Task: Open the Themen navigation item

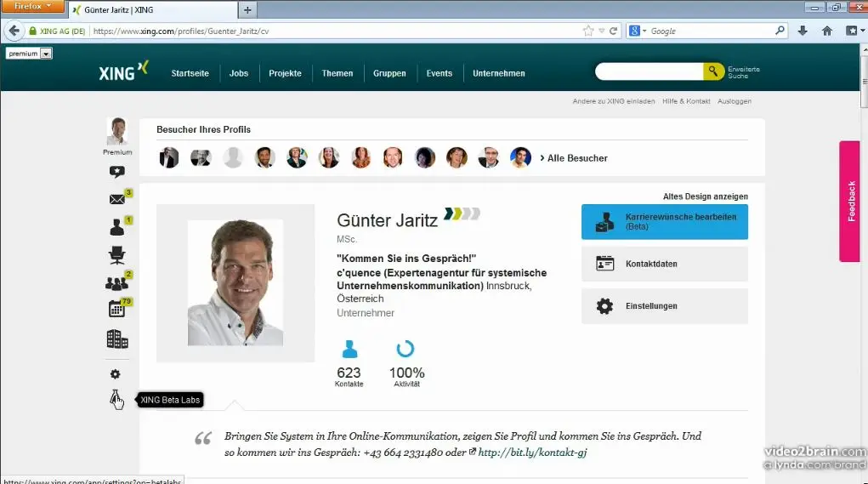Action: [x=338, y=73]
